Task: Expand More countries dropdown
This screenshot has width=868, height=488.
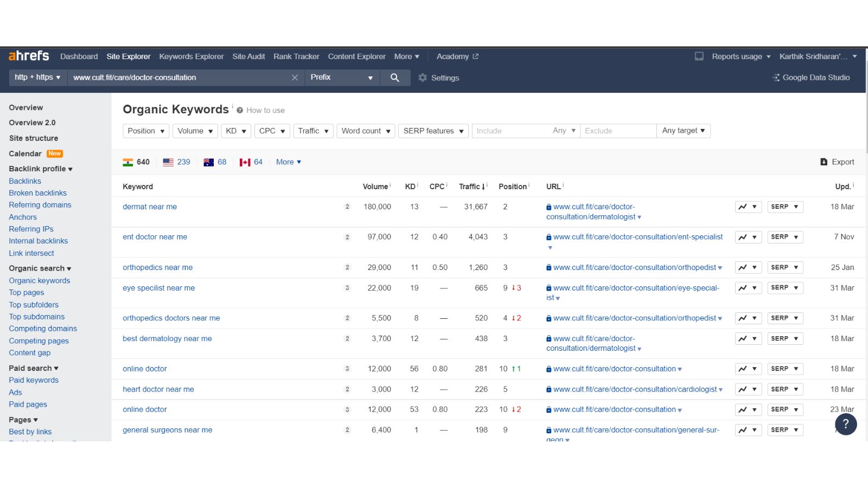Action: [x=289, y=162]
